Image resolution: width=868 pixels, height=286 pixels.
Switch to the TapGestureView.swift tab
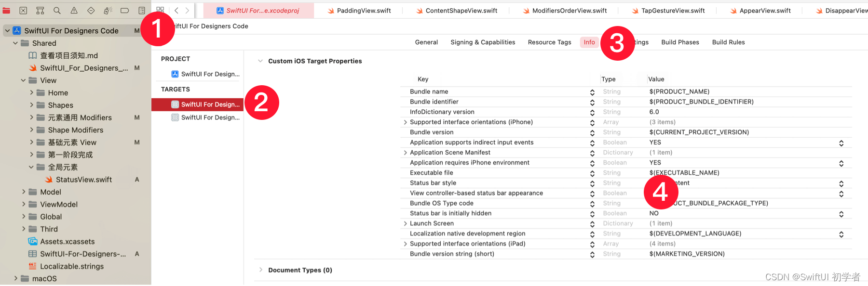(668, 11)
